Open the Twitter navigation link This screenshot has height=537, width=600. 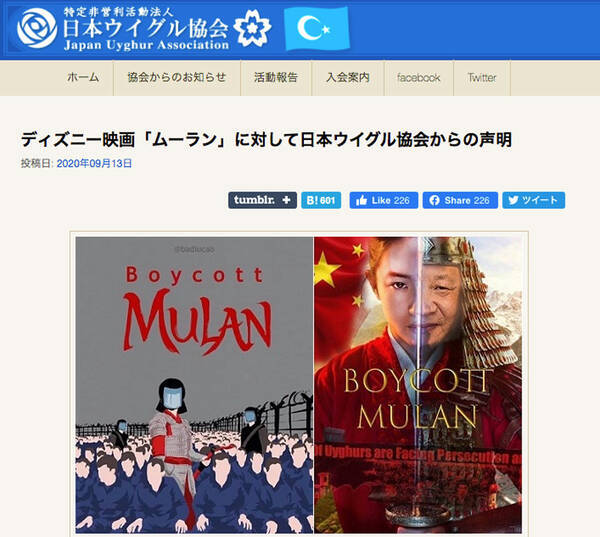pyautogui.click(x=482, y=78)
